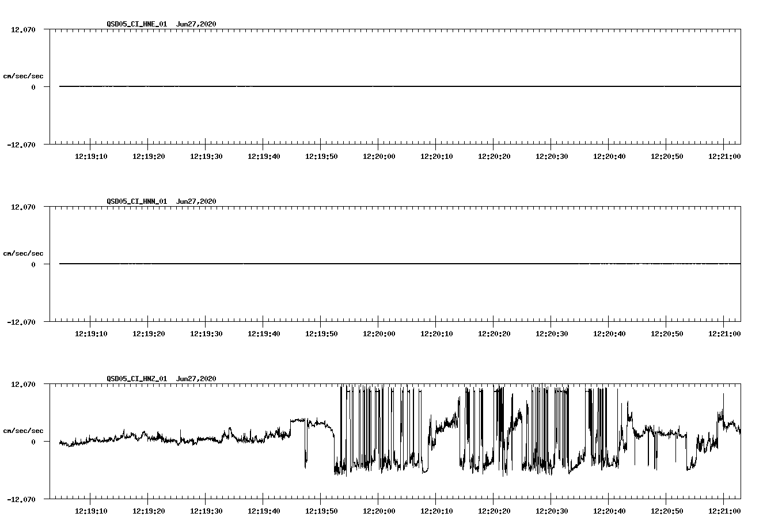Click the QSD05_CI_HNN_01 Jun27,2020 plot title
The width and height of the screenshot is (782, 532).
click(x=161, y=202)
